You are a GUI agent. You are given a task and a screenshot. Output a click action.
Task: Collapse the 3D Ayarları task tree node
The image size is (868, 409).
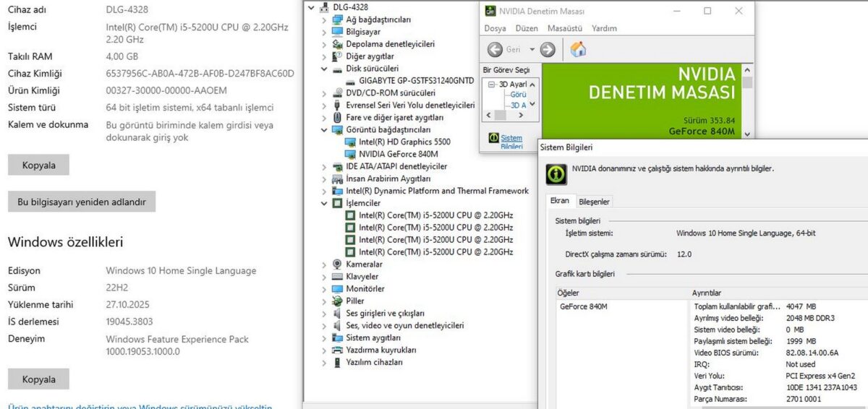(x=492, y=85)
